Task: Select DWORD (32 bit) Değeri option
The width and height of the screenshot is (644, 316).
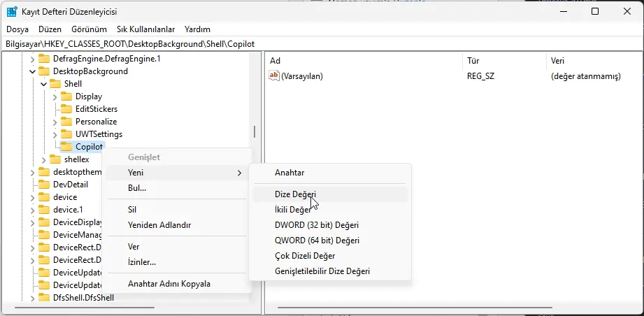Action: [316, 225]
